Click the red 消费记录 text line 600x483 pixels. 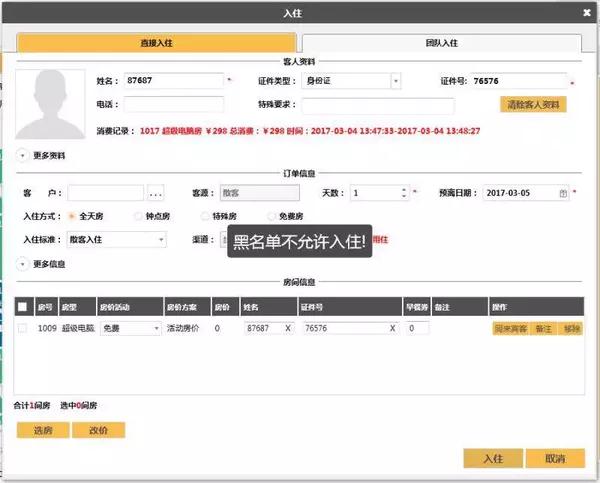[x=310, y=131]
